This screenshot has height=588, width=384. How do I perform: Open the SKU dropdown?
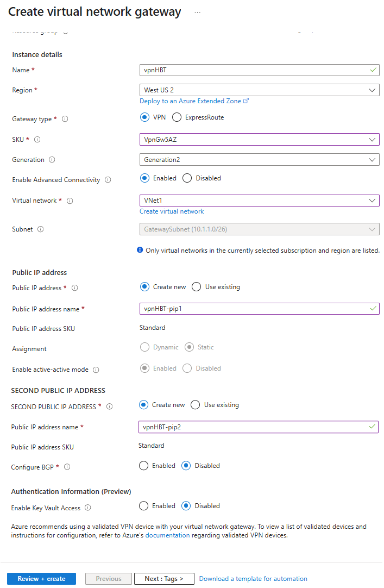click(259, 140)
